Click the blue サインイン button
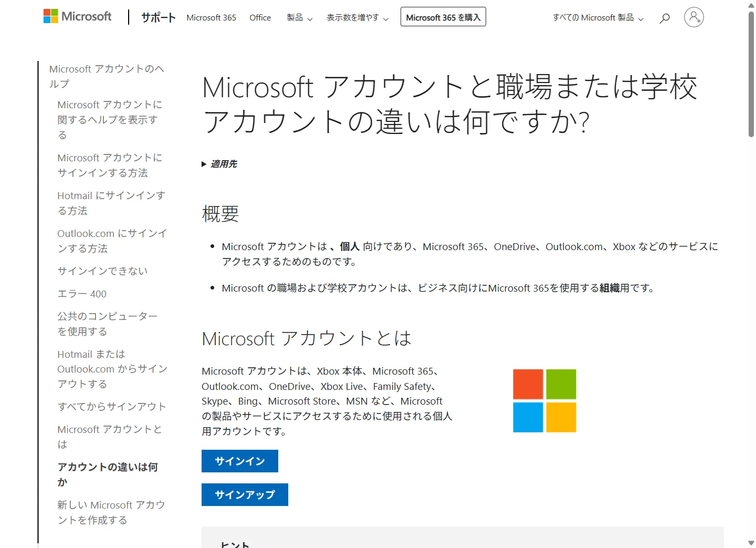This screenshot has width=756, height=548. (x=240, y=461)
